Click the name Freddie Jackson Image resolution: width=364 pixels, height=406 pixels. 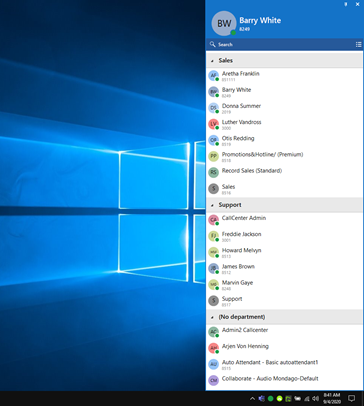[242, 234]
